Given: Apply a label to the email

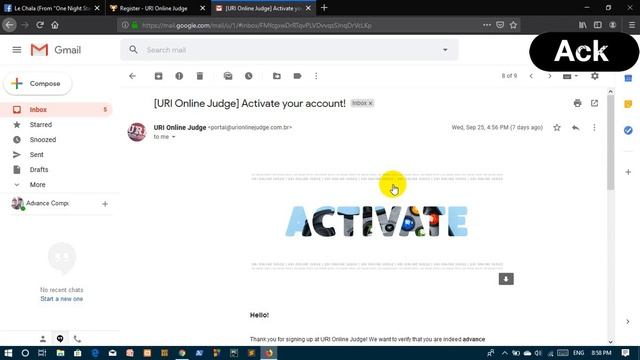Looking at the screenshot, I should (x=297, y=76).
